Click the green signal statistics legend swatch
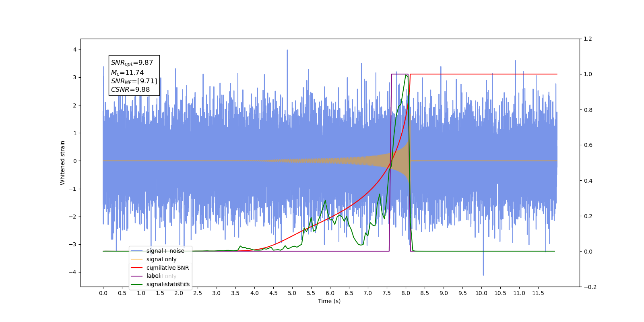This screenshot has width=644, height=322. [x=137, y=285]
